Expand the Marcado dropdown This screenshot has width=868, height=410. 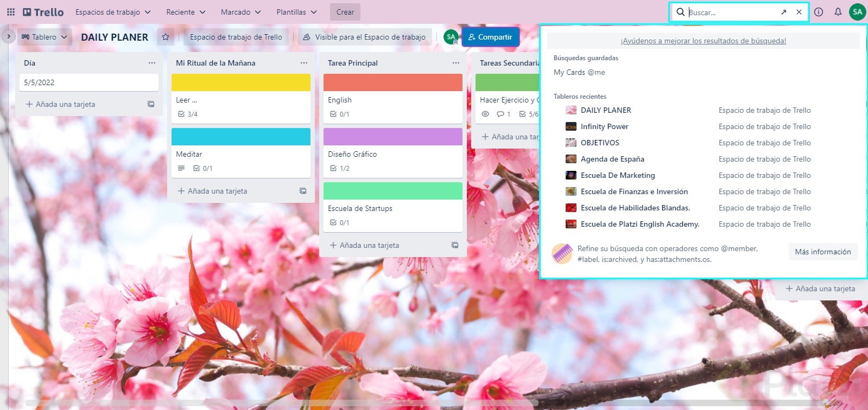click(x=240, y=12)
